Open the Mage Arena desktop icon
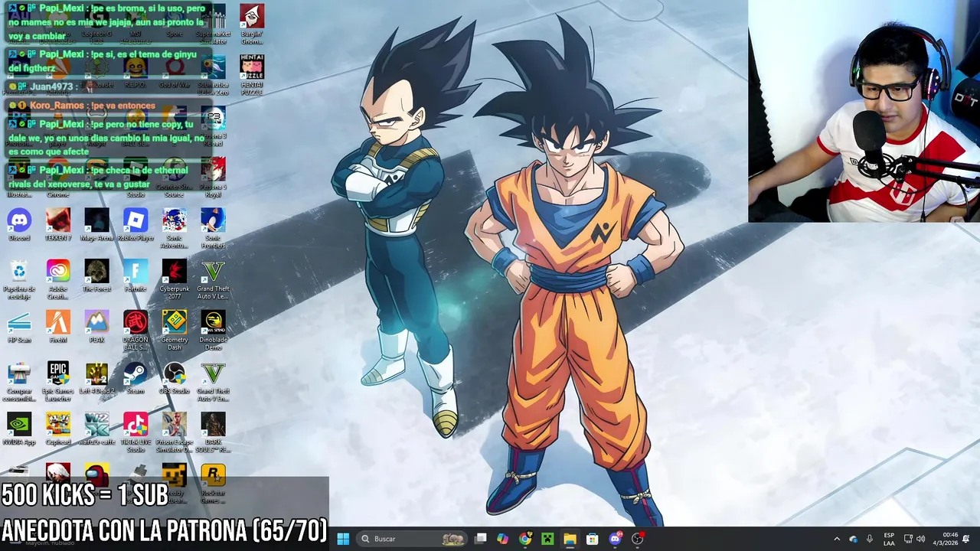The height and width of the screenshot is (551, 980). (x=96, y=226)
